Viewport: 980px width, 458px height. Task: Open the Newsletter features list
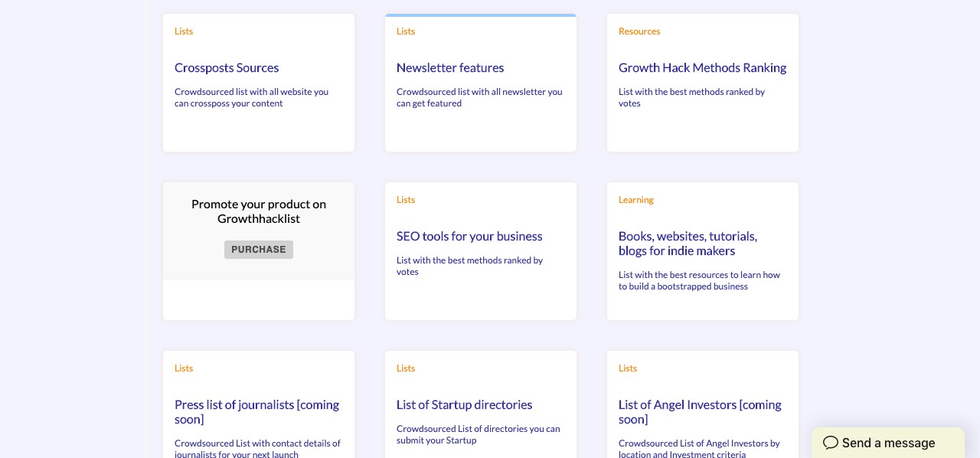pyautogui.click(x=450, y=67)
